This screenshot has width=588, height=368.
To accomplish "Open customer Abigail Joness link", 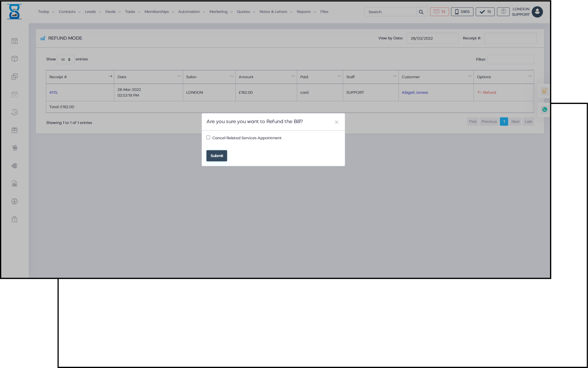I will 415,92.
